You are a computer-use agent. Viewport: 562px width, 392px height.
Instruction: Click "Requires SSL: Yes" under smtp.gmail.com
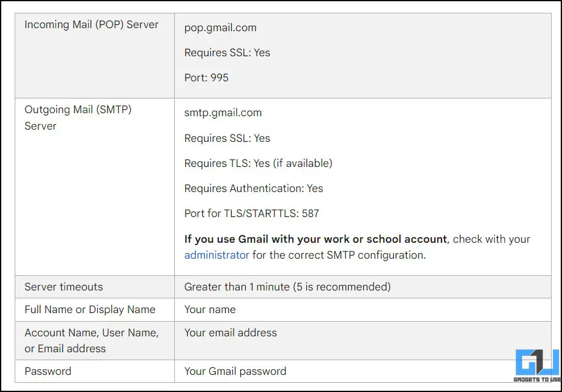[227, 138]
